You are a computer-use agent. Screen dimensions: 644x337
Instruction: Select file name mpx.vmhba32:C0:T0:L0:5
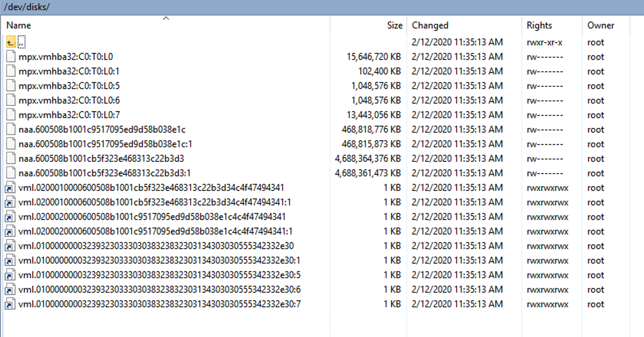[x=69, y=86]
